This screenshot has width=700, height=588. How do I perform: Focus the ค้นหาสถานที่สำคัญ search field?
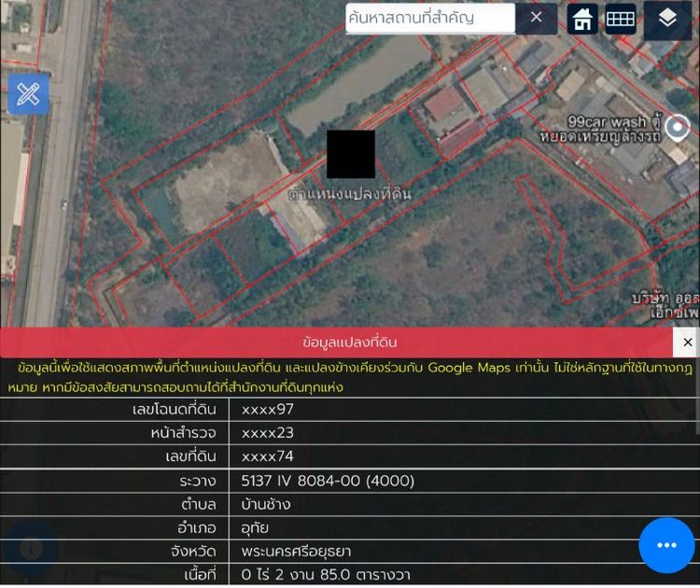click(430, 18)
